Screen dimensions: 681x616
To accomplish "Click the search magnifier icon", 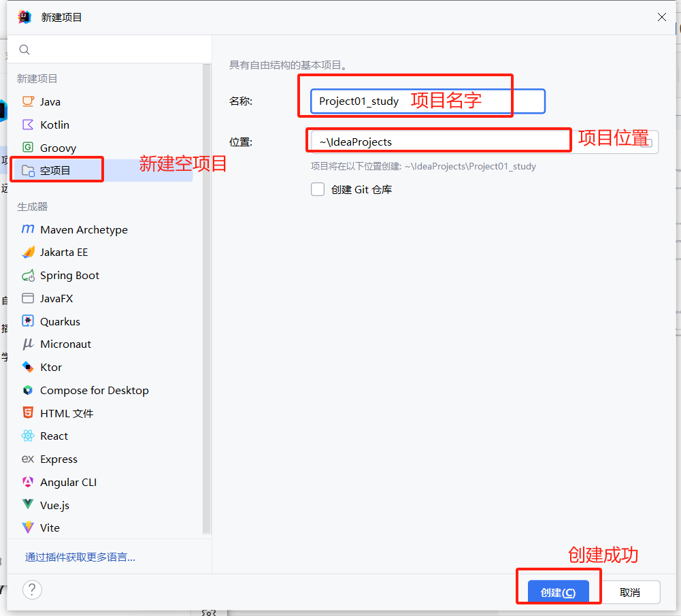I will pos(24,50).
